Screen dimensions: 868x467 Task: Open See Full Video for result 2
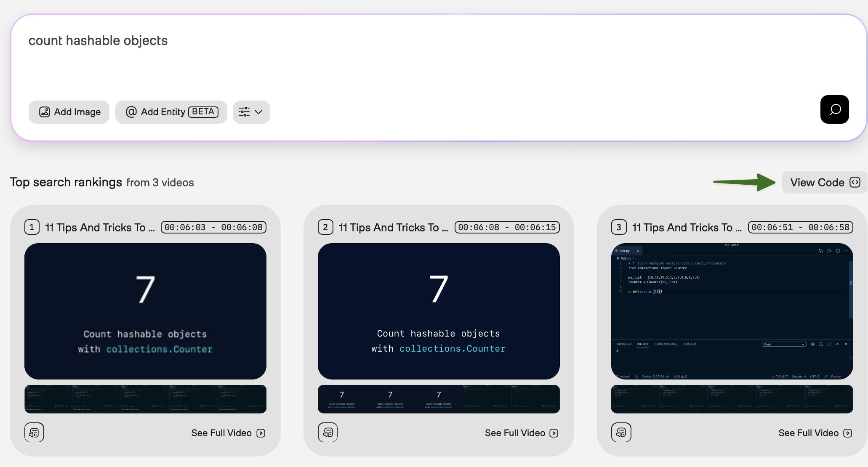[x=521, y=433]
